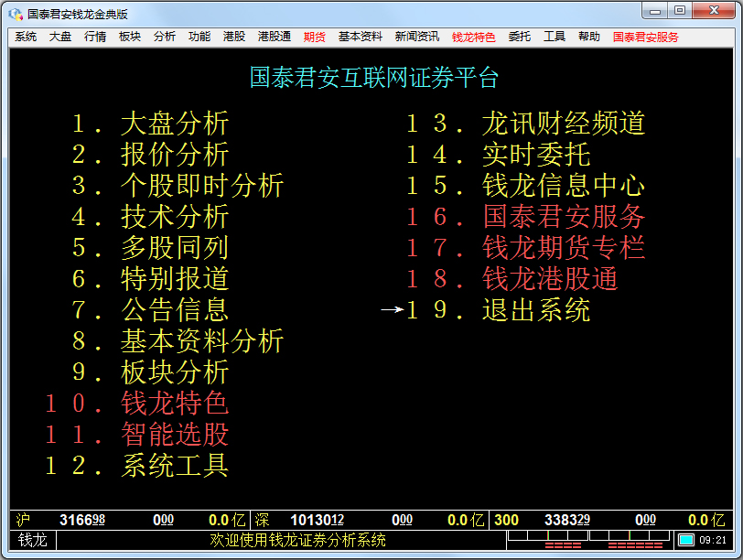
Task: Open the 功能 menu
Action: (199, 37)
